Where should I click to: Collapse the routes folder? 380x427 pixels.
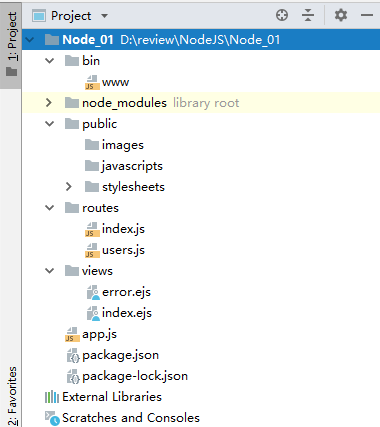[49, 208]
